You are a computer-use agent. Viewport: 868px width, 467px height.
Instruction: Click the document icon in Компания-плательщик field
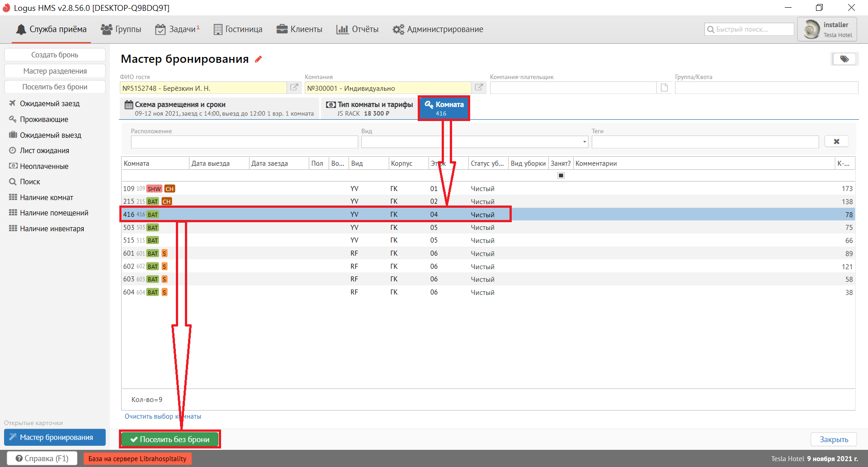664,88
